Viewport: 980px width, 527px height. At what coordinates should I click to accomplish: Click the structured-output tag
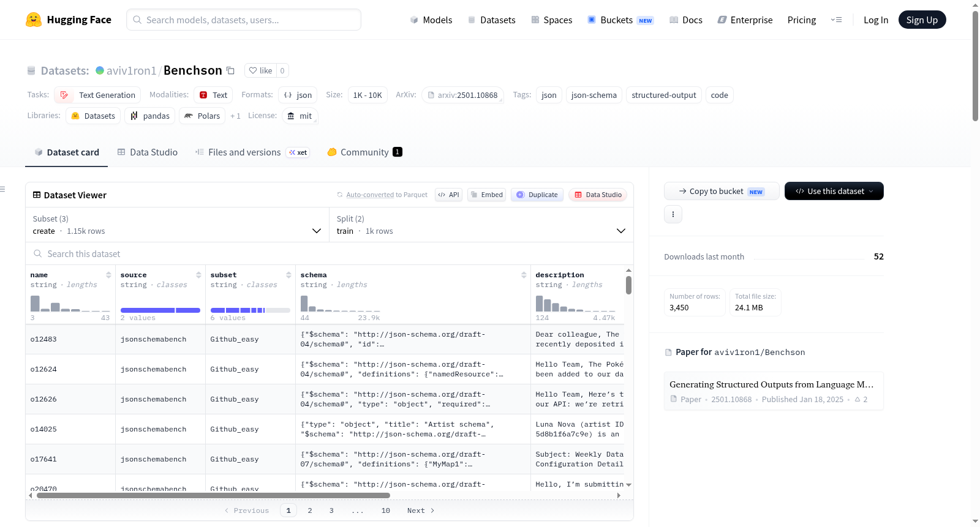tap(664, 95)
